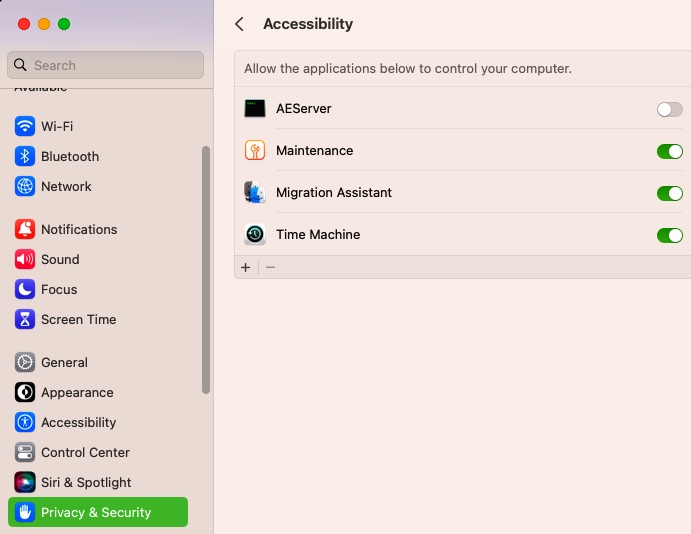Select Appearance label in the sidebar
The image size is (691, 534).
(77, 393)
